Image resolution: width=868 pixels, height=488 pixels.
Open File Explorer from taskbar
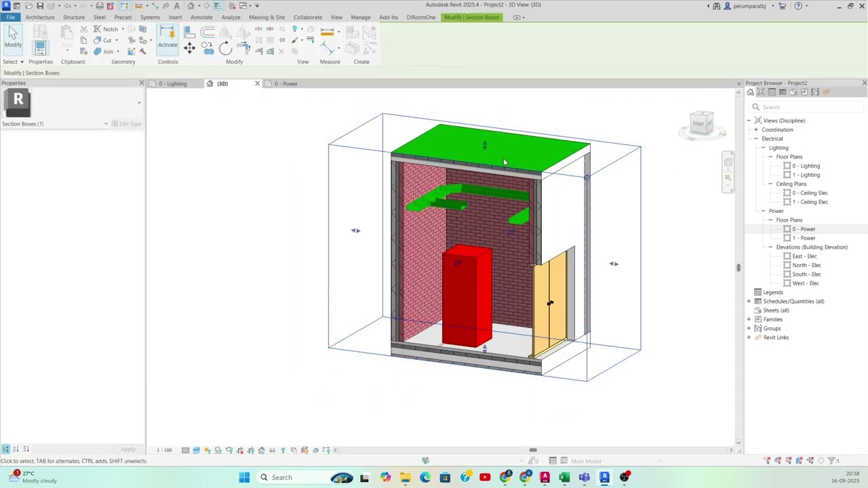[x=405, y=477]
